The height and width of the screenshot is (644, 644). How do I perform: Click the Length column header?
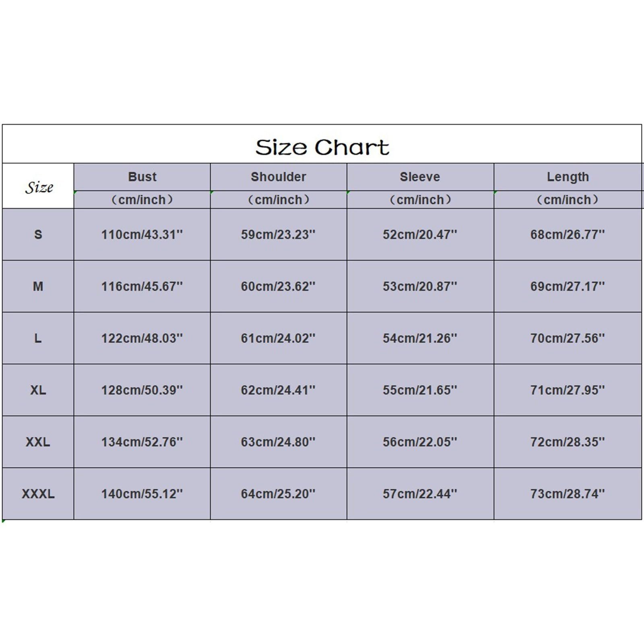(568, 177)
